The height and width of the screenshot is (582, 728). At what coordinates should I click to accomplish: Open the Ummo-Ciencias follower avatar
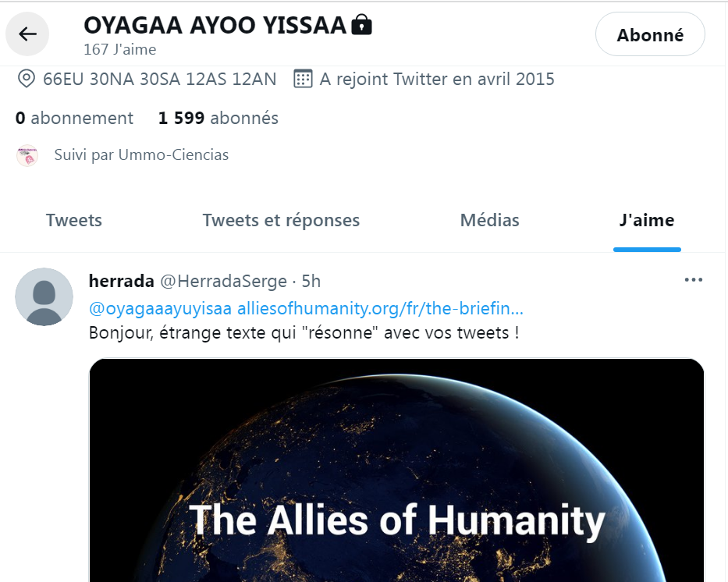click(x=27, y=155)
